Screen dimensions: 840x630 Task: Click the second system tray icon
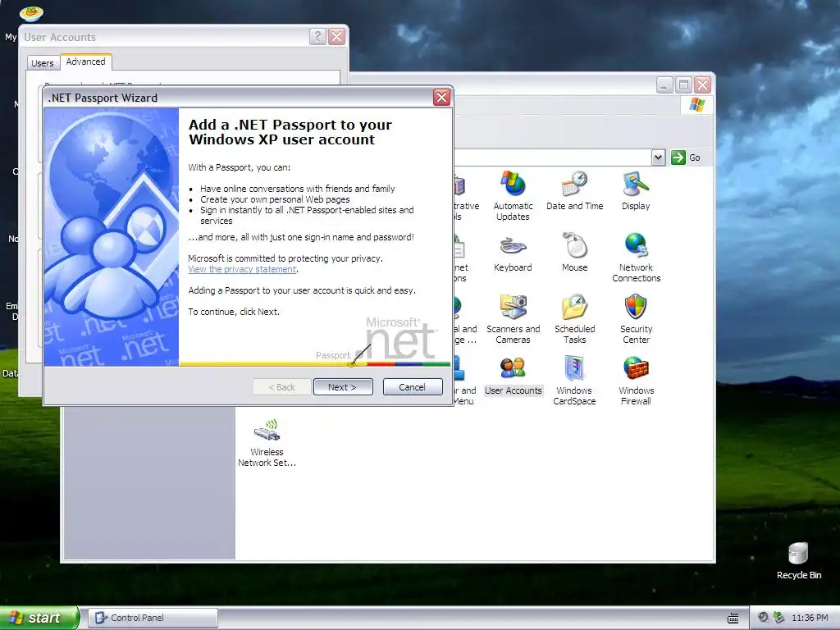tap(779, 617)
